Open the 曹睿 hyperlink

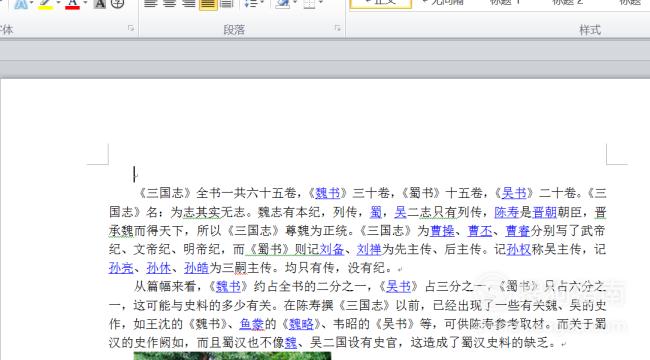[x=518, y=231]
